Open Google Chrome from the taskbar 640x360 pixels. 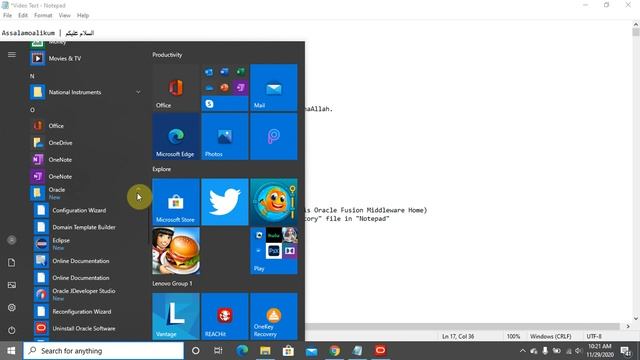[334, 351]
